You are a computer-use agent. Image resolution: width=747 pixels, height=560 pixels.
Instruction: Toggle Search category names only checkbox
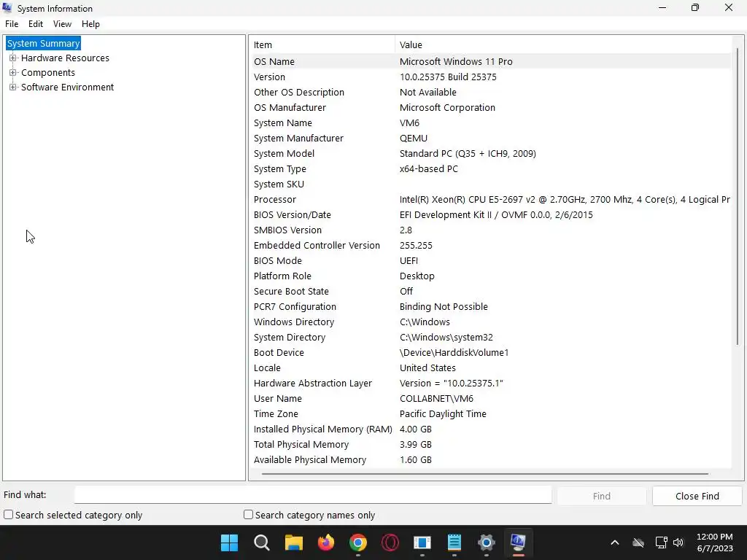point(248,515)
